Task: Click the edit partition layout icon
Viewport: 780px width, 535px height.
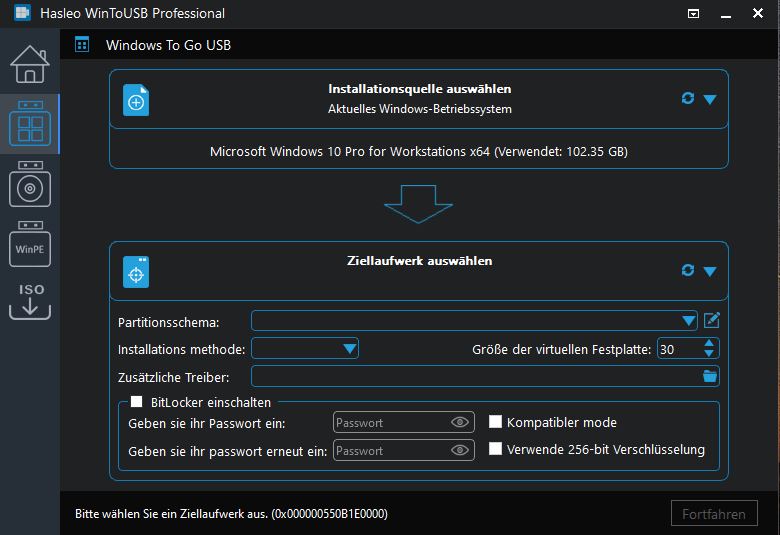Action: [x=712, y=320]
